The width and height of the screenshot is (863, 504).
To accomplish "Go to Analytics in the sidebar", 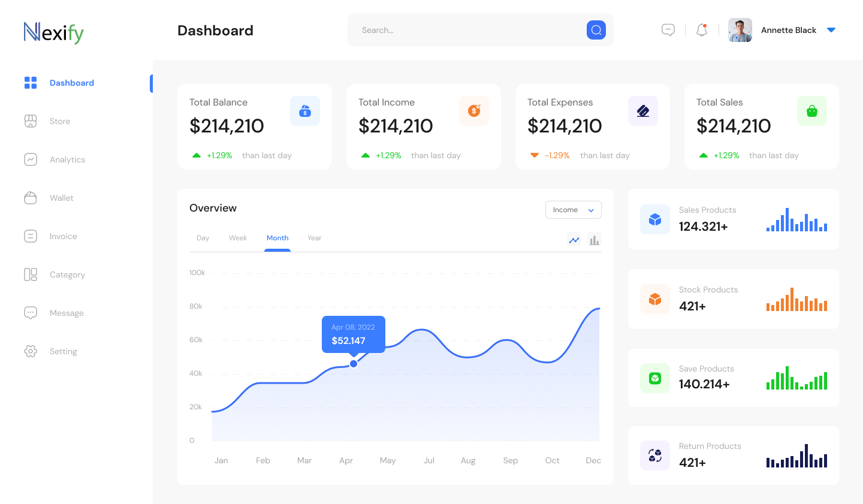I will click(x=67, y=159).
